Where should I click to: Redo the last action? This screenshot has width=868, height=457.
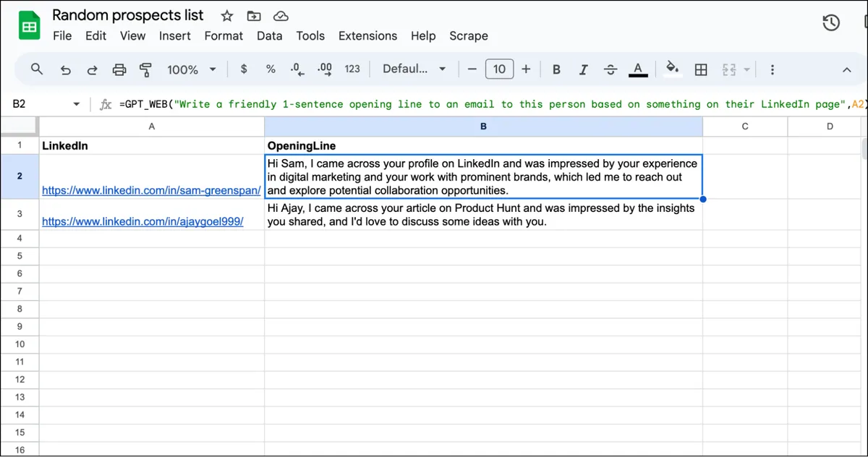coord(92,69)
